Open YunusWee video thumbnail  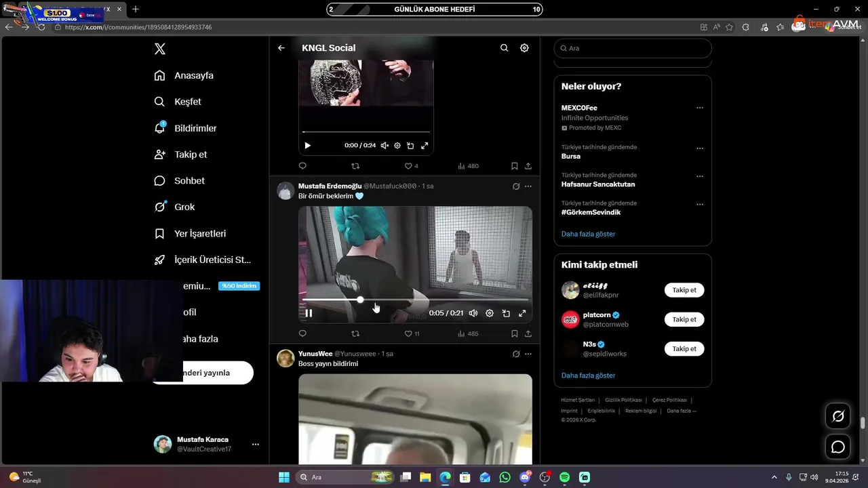click(415, 419)
